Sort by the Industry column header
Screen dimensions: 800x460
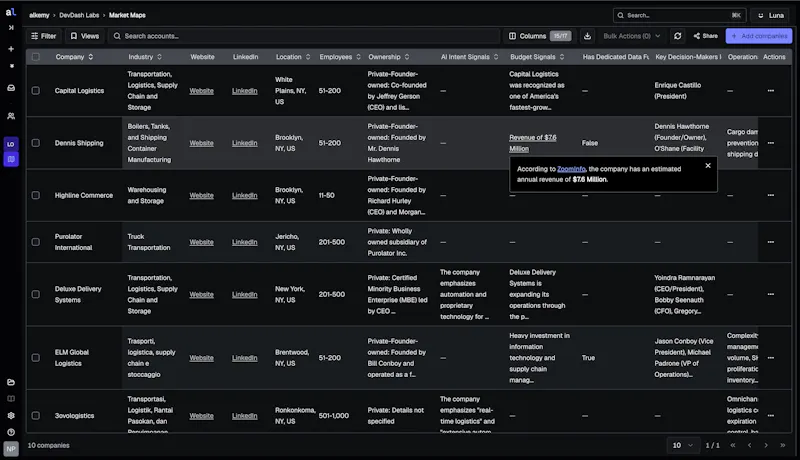click(145, 57)
